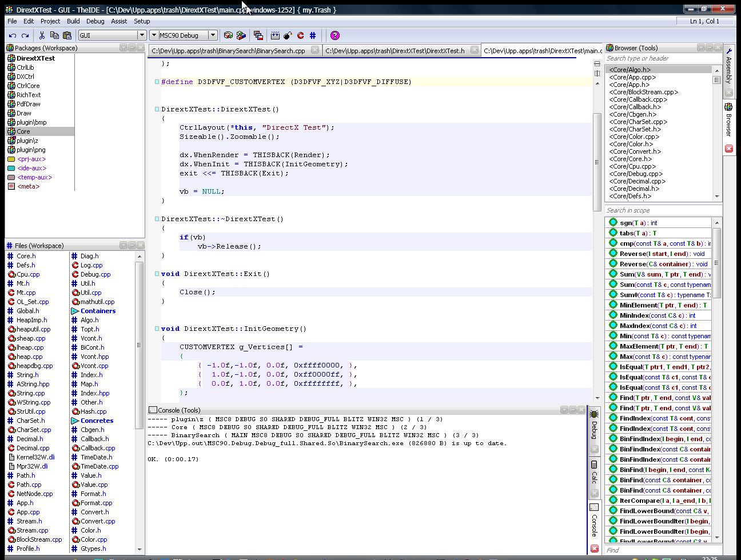The image size is (741, 560).
Task: Toggle the code fold marker beside #define line
Action: (157, 82)
